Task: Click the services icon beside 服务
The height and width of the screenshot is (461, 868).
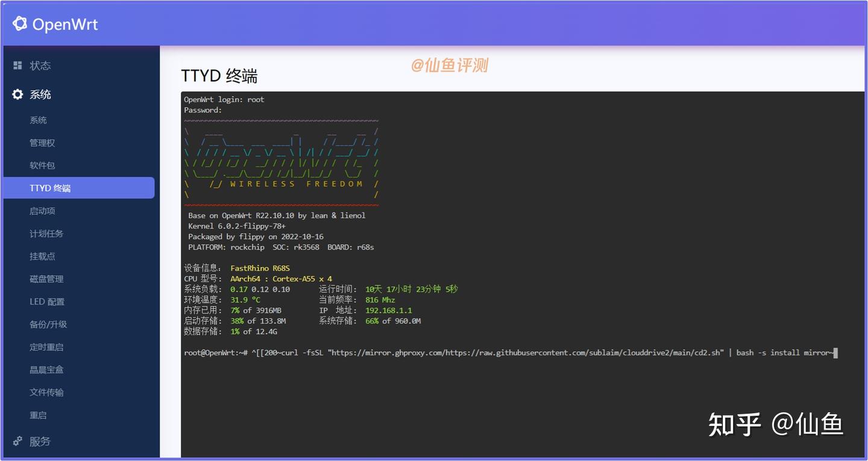Action: pos(17,441)
